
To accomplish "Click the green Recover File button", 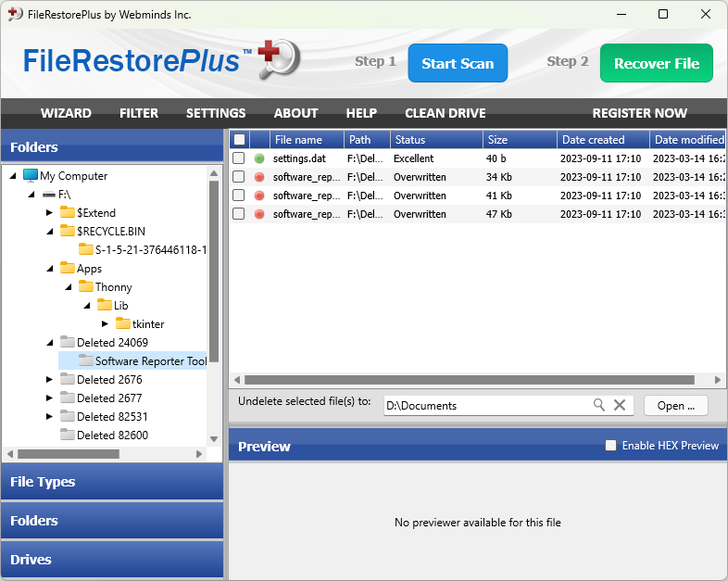I will coord(656,63).
